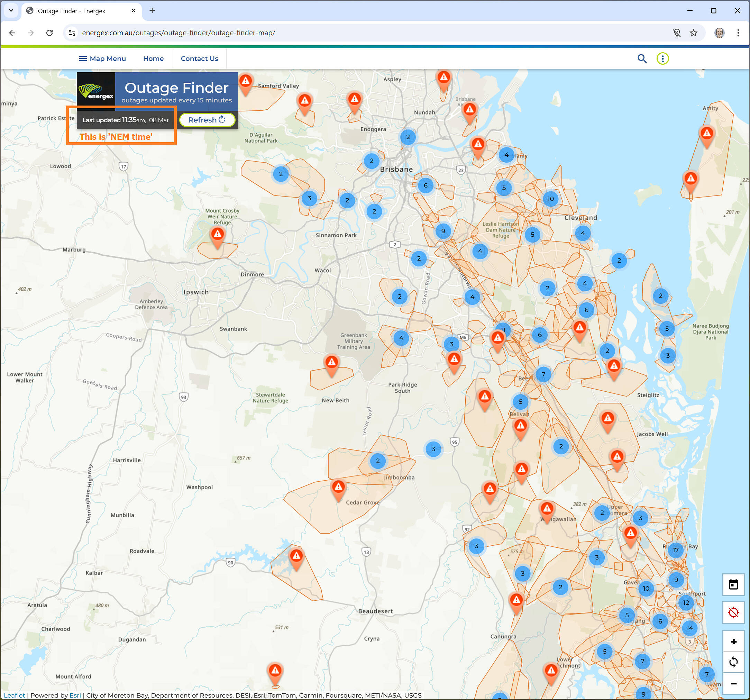Screen dimensions: 750x700
Task: Click the search magnifier icon
Action: pos(642,58)
